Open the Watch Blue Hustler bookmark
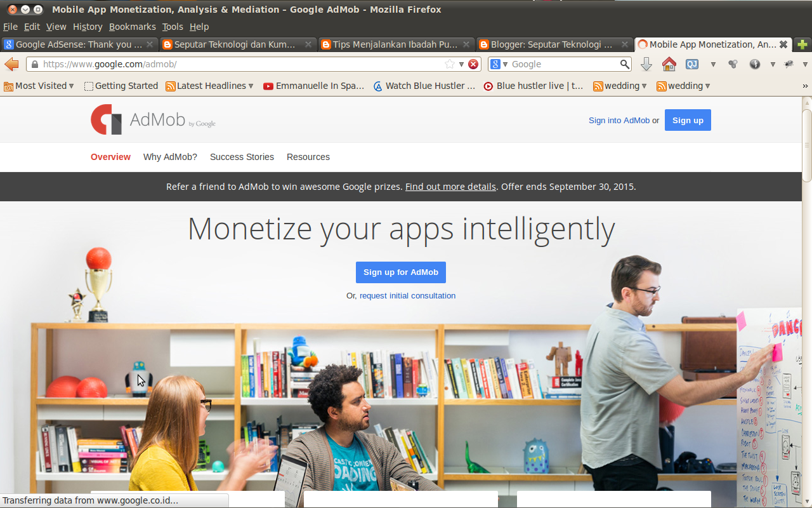This screenshot has width=812, height=508. (x=424, y=86)
